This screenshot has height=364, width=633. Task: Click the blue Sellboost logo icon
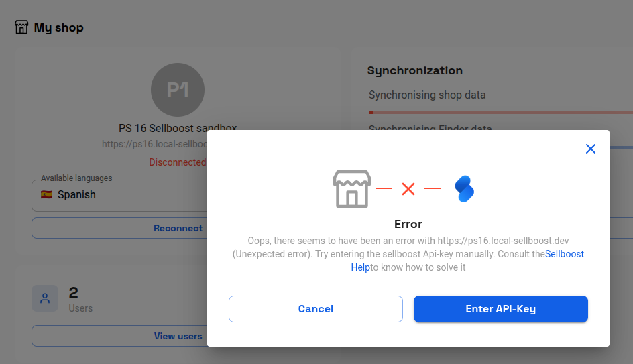pos(464,189)
